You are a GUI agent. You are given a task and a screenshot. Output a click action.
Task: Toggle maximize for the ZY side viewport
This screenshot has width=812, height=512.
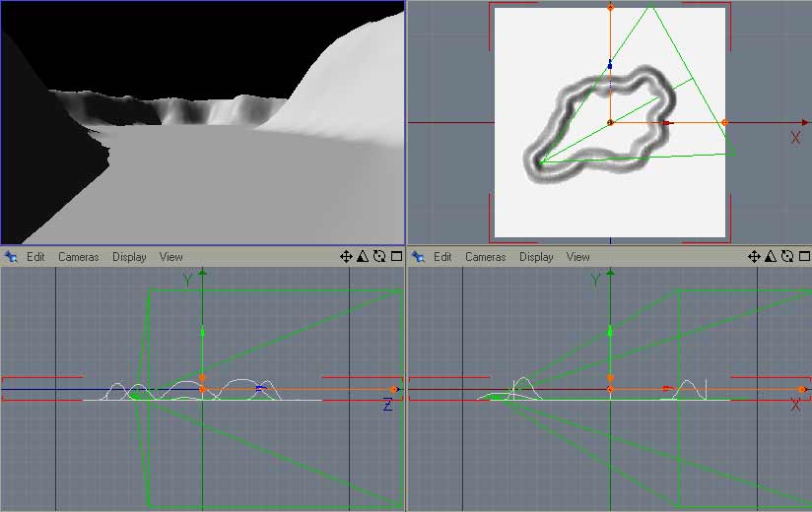click(396, 257)
